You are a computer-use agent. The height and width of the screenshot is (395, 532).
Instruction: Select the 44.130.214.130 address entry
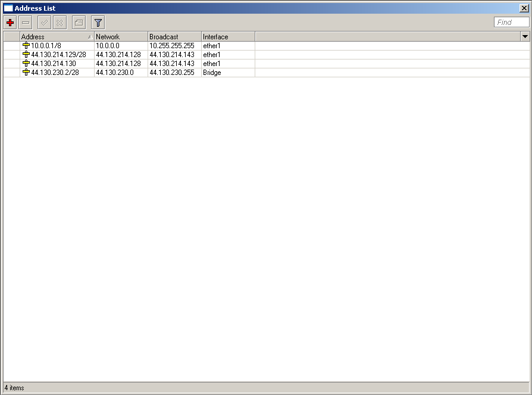(54, 64)
